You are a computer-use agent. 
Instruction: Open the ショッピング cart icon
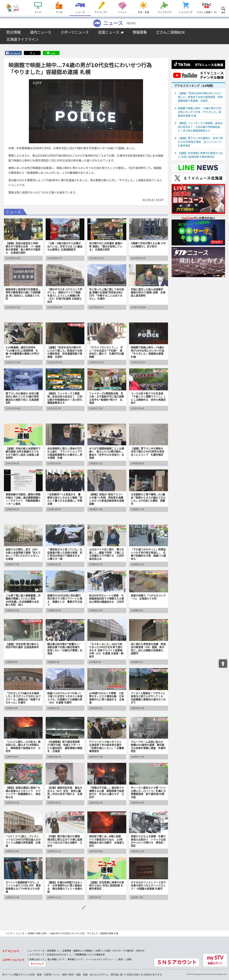[185, 7]
